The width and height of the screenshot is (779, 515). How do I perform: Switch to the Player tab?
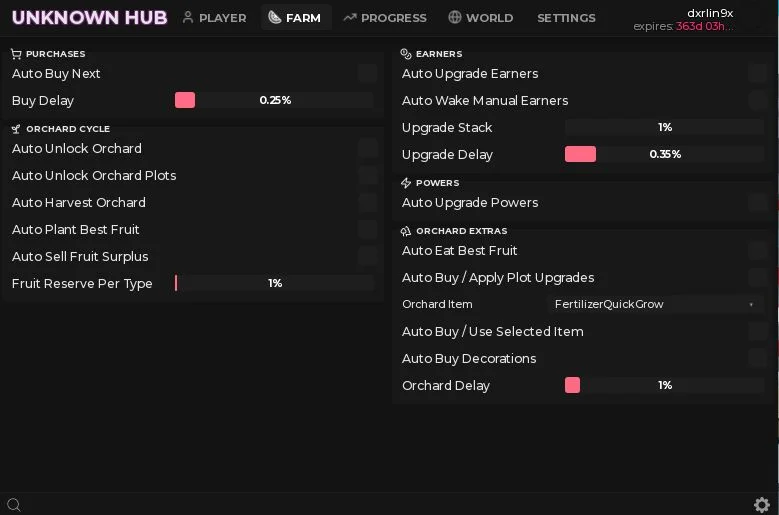(214, 17)
